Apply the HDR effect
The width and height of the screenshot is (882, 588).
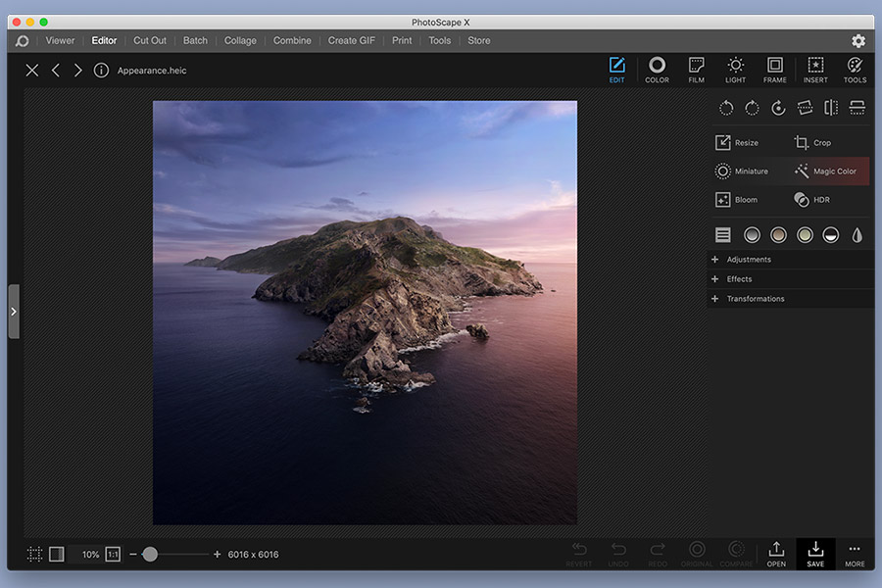[x=811, y=200]
